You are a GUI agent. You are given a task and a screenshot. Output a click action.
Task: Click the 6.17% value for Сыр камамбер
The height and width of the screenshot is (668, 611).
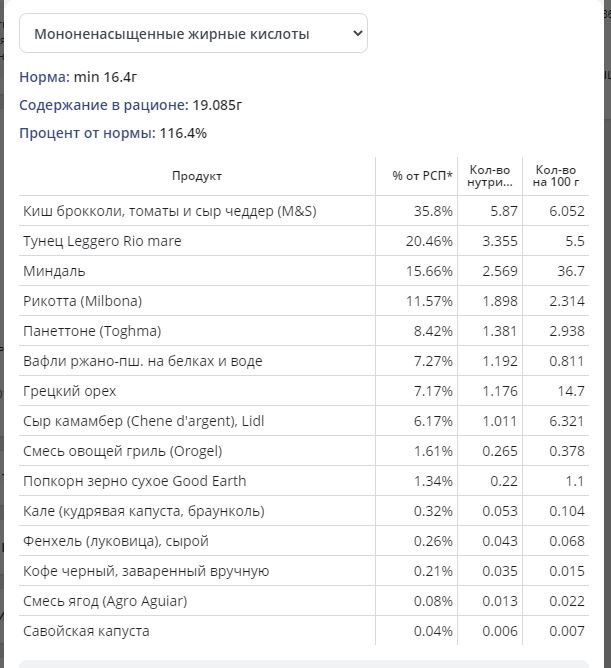tap(433, 421)
